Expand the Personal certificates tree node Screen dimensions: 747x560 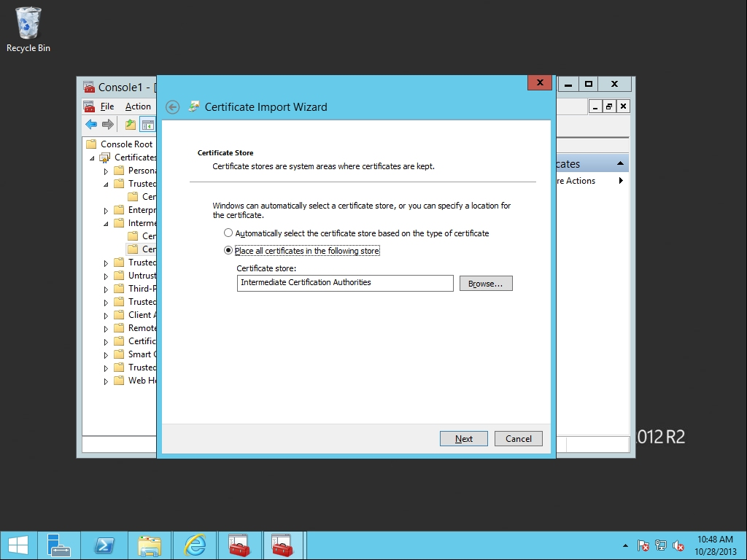(x=106, y=171)
